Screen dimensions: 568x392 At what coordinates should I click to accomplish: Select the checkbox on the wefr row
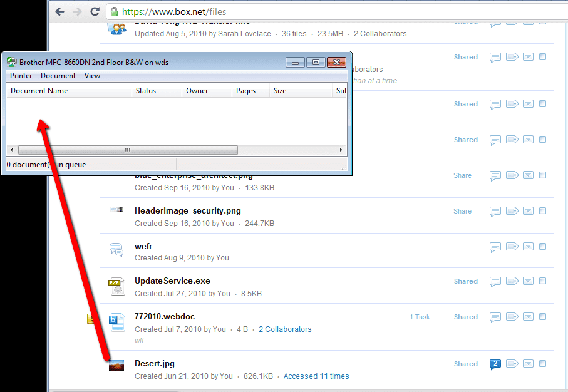coord(542,246)
